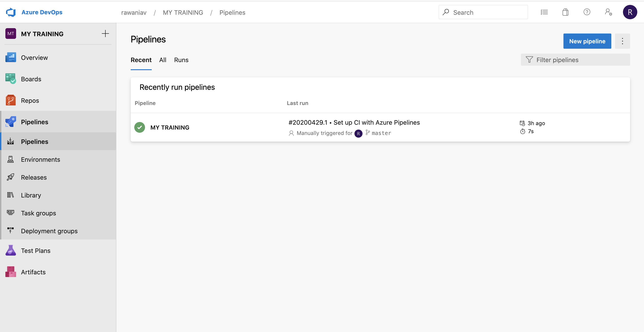Switch to the Runs tab
The width and height of the screenshot is (644, 332).
click(x=181, y=60)
